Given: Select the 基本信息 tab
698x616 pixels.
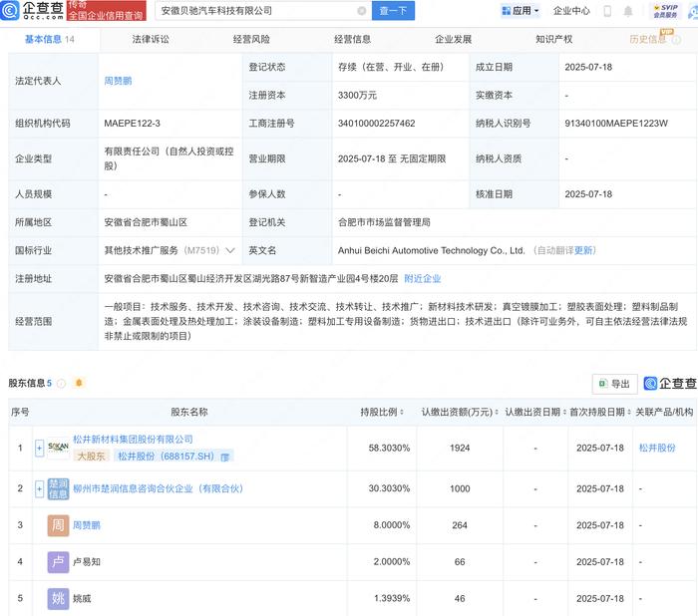Looking at the screenshot, I should pos(49,39).
